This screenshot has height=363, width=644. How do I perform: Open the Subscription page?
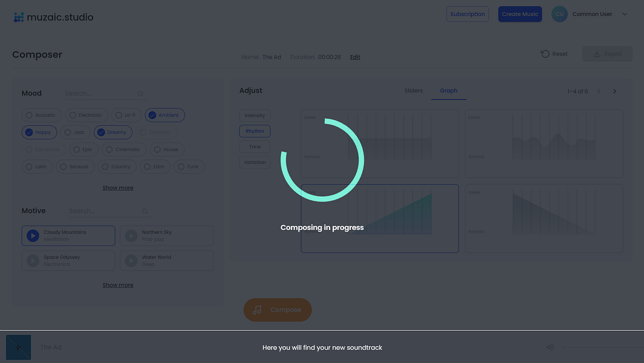tap(467, 14)
